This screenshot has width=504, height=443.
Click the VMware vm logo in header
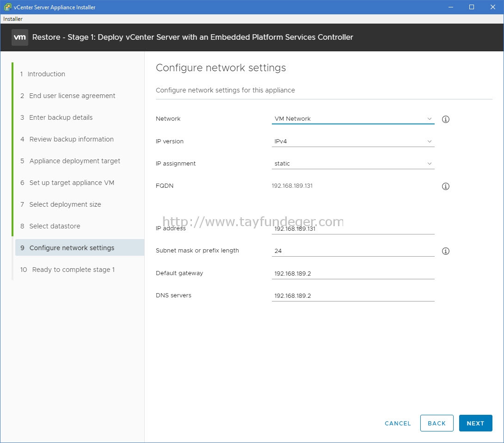20,37
